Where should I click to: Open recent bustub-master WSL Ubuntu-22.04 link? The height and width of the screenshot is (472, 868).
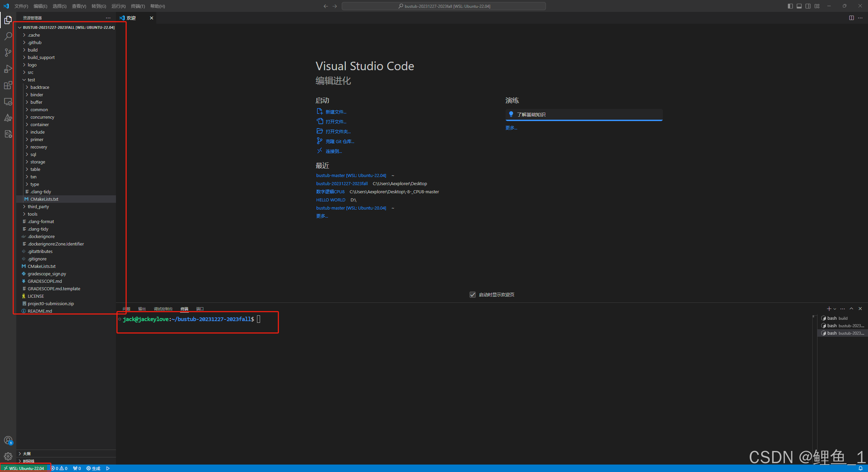(x=351, y=175)
